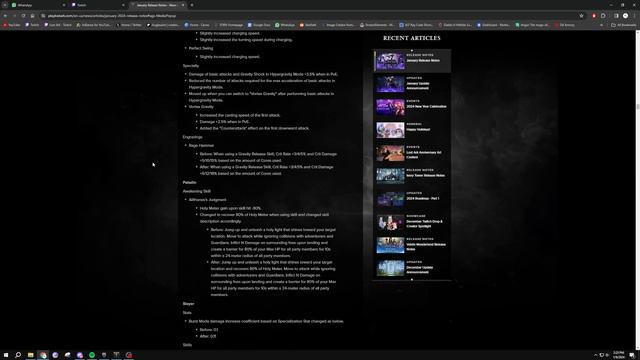Open File Explorer from taskbar

pos(31,355)
